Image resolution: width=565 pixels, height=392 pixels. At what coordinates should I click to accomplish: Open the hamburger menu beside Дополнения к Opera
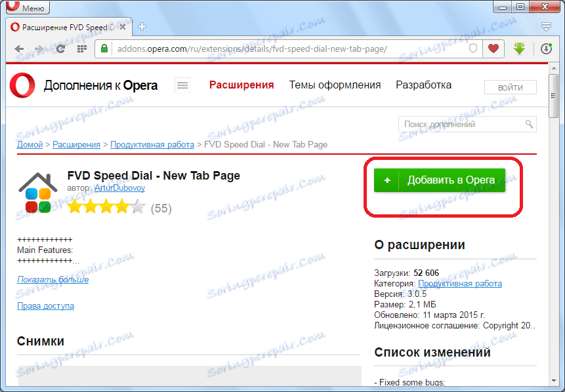[182, 85]
